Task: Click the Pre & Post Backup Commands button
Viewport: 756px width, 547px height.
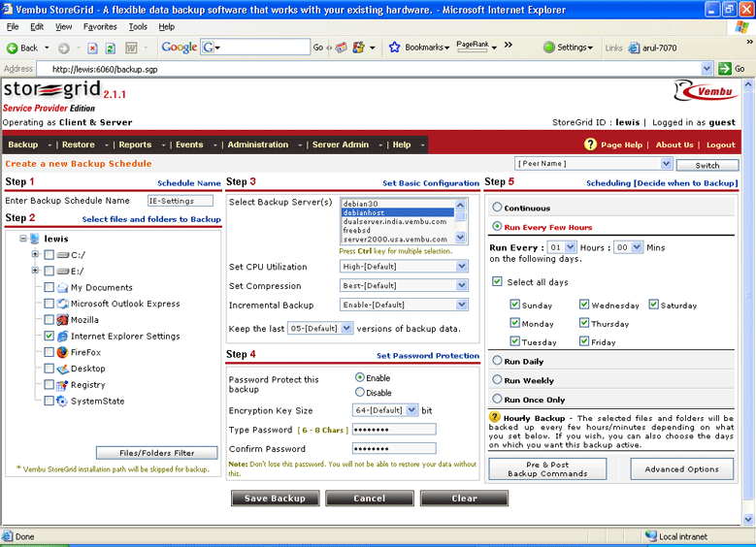Action: pos(547,468)
